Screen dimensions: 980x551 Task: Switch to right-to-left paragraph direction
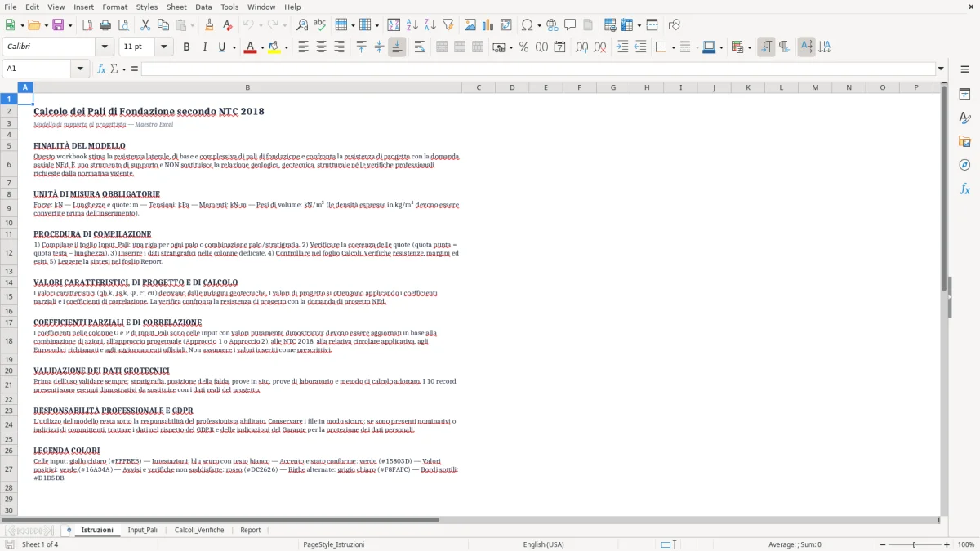(x=784, y=47)
